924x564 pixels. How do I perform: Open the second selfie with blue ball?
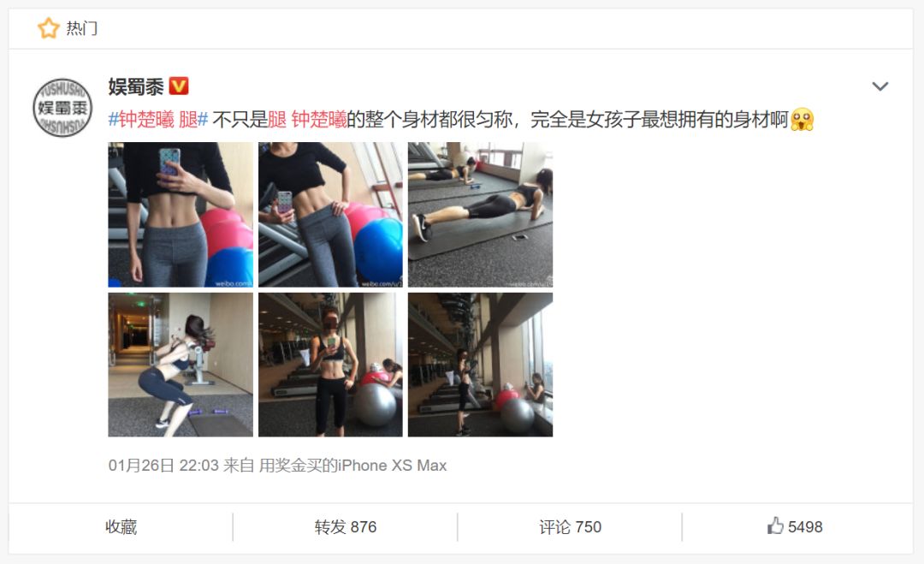[x=330, y=215]
